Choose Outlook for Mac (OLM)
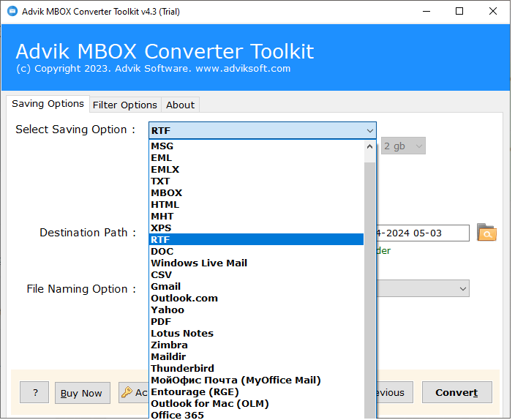 click(x=257, y=404)
